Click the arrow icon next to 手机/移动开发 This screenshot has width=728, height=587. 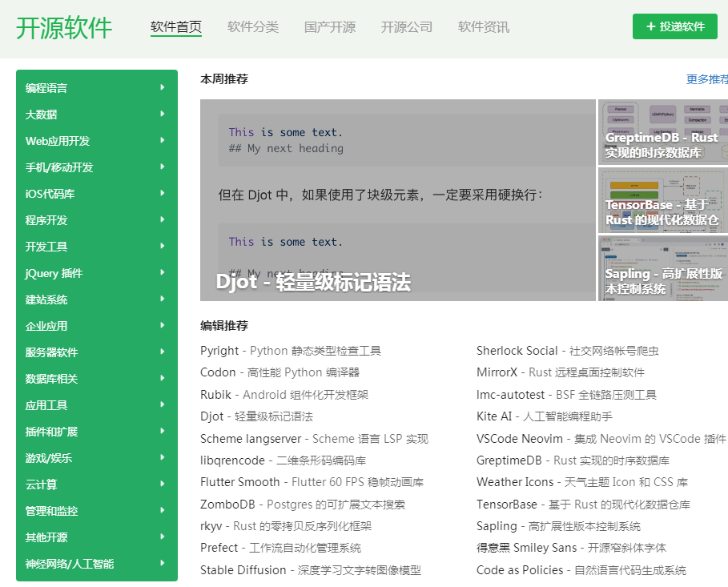(x=163, y=167)
